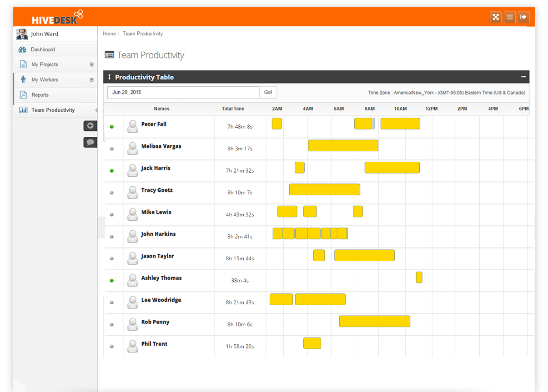
Task: Click Mike Lewis total time 4h 43m 32s
Action: (240, 214)
